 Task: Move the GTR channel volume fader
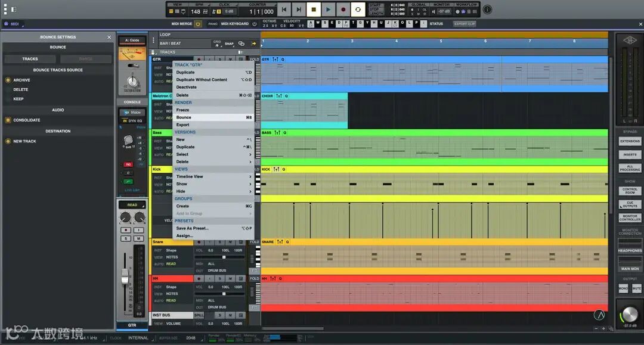tap(125, 277)
